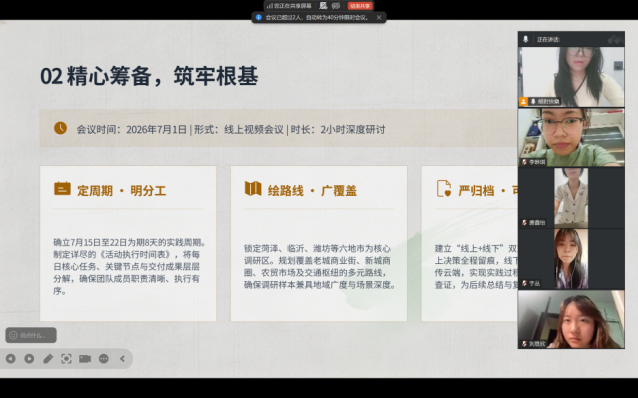
Task: Click the 正在讲话 label in video panel
Action: (548, 39)
